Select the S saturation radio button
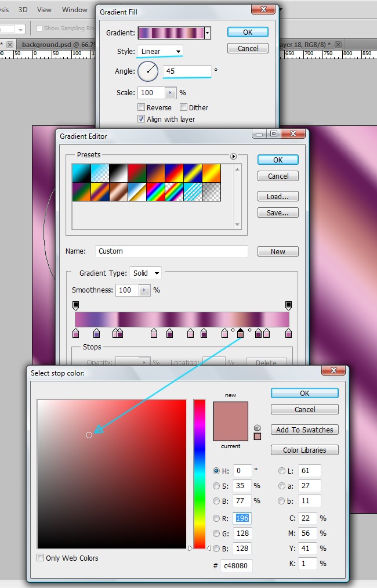Screen dimensions: 377x588 (216, 486)
